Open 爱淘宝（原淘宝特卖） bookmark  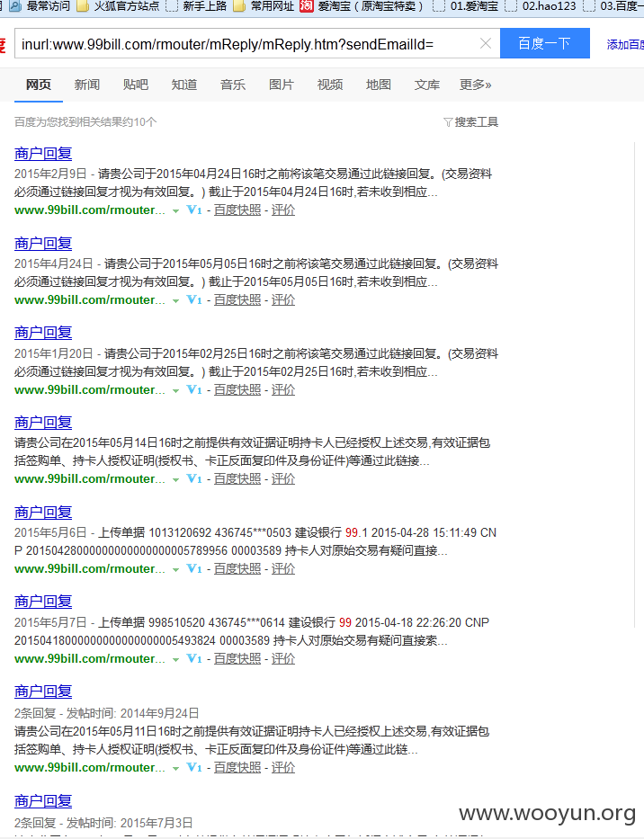[362, 6]
